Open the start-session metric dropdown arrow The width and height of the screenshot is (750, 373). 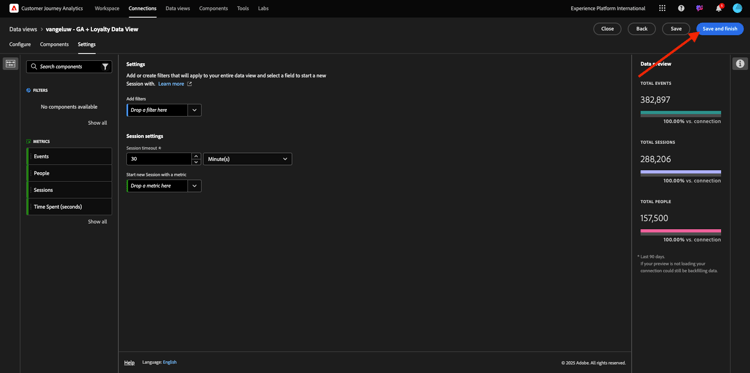click(x=194, y=186)
